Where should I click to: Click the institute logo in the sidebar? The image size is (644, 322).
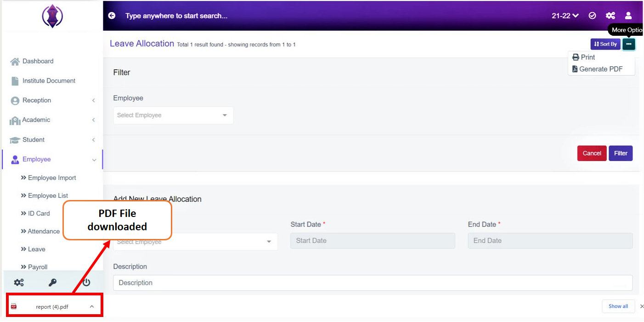[x=52, y=16]
